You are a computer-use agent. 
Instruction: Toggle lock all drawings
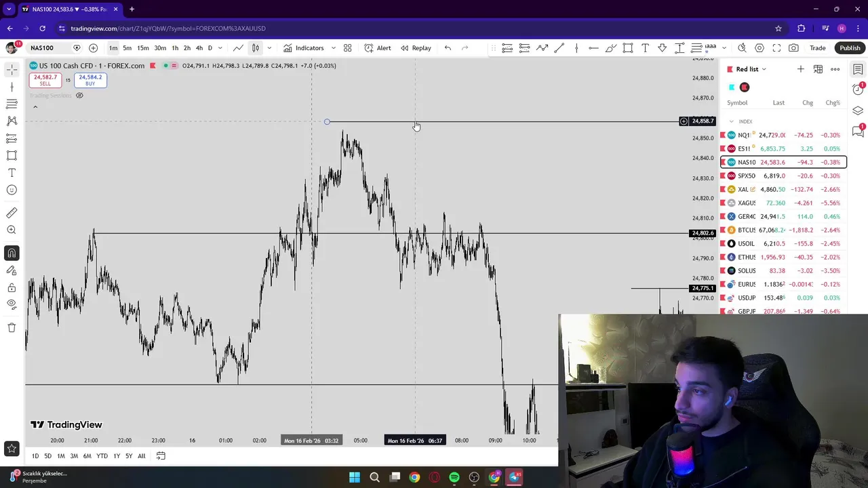[x=12, y=287]
